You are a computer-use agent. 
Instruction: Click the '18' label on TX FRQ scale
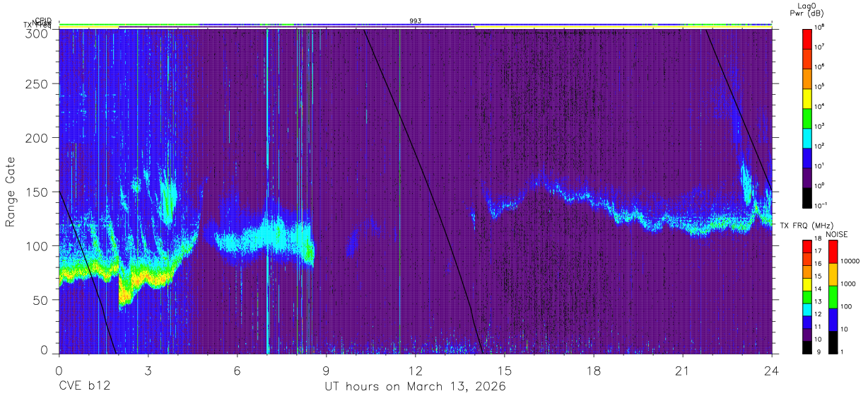click(819, 239)
